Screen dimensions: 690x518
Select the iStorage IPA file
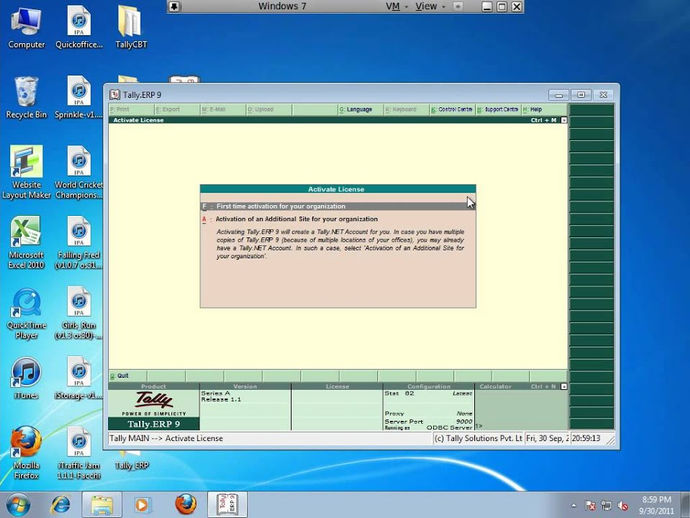click(79, 378)
